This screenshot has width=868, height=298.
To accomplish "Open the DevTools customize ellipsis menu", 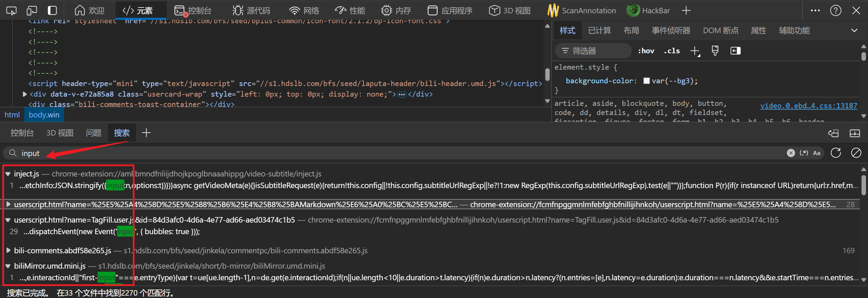I will point(815,11).
